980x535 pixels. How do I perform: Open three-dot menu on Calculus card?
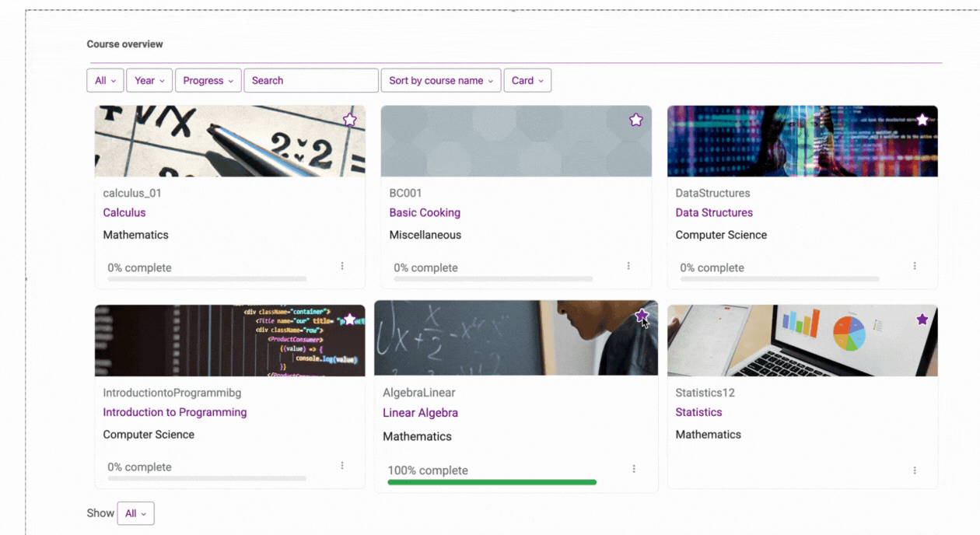(x=342, y=266)
